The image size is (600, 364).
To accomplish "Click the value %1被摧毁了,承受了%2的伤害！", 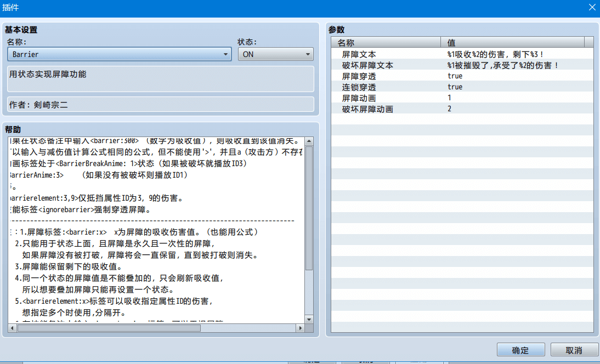I will (503, 65).
